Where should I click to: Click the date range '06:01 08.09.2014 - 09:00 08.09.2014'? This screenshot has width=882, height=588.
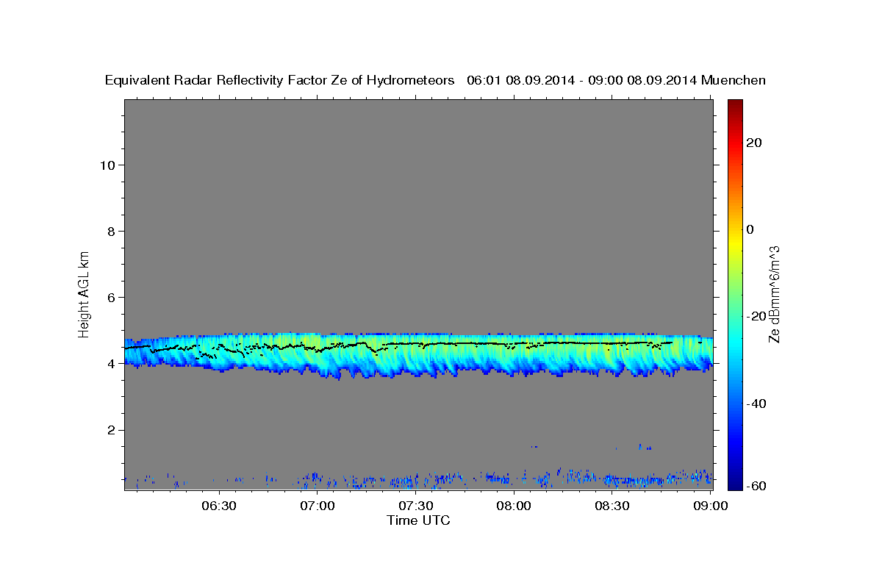pyautogui.click(x=582, y=81)
